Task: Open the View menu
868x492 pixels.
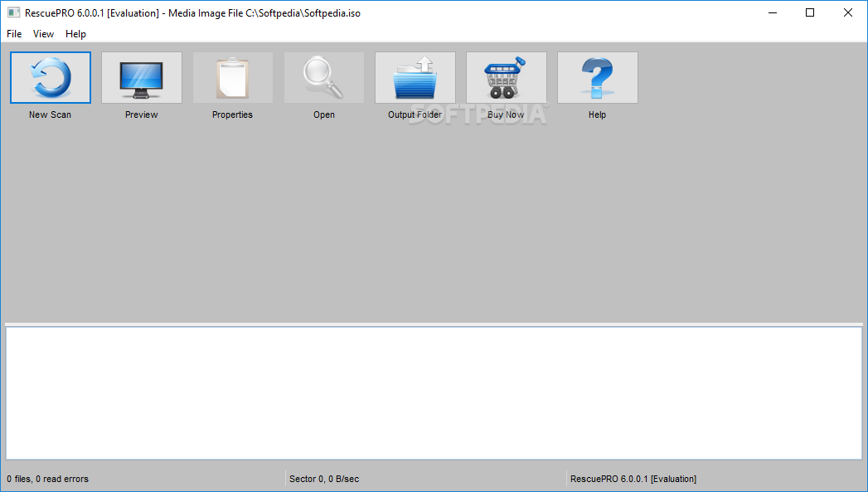Action: point(43,34)
